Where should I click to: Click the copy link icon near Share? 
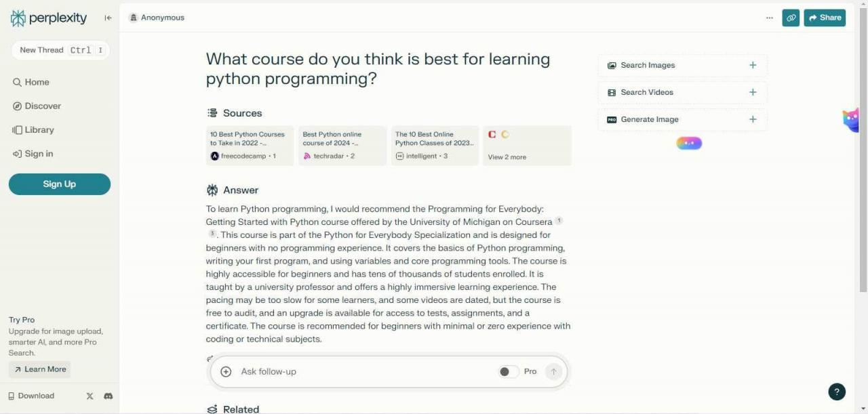pyautogui.click(x=791, y=18)
